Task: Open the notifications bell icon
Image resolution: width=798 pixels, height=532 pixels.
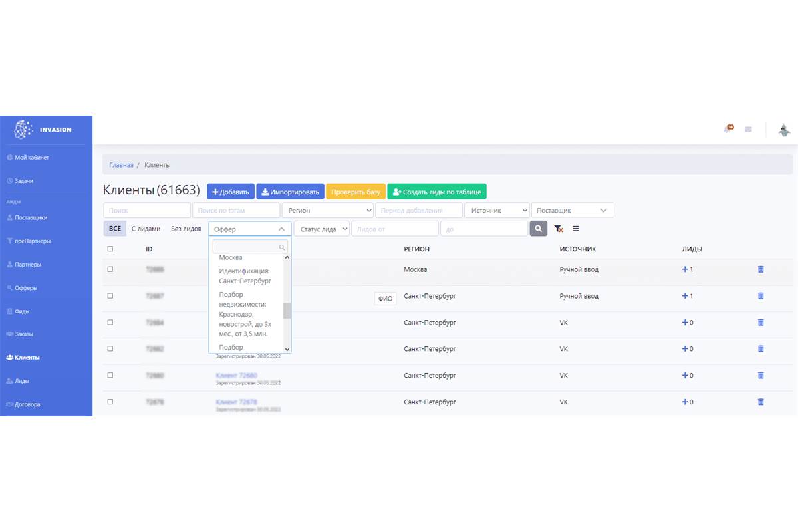Action: [728, 129]
